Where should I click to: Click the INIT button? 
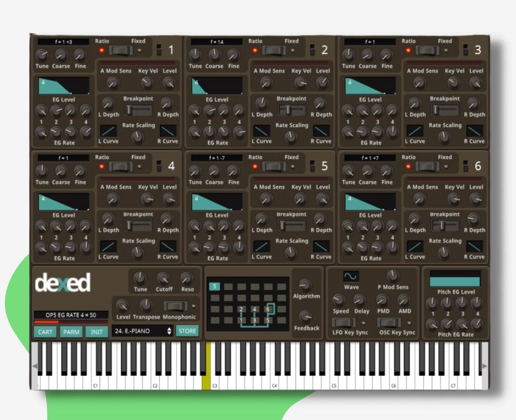[x=97, y=332]
